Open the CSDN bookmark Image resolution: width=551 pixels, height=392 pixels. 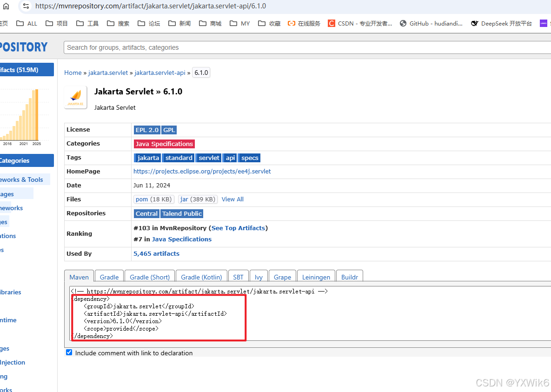[360, 24]
